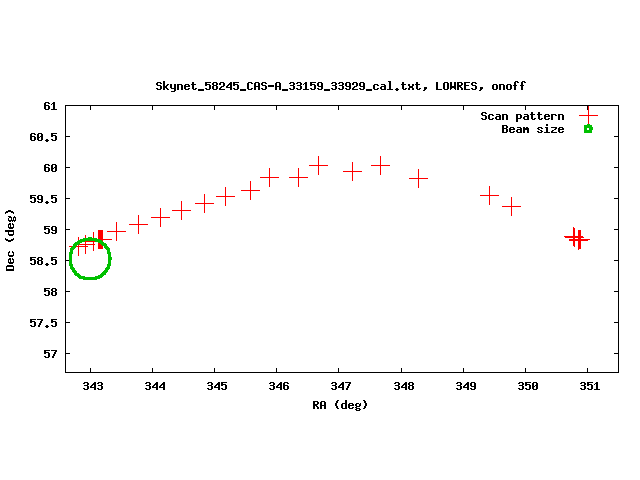
Task: Click the y-axis tick label 57.5
Action: (x=43, y=323)
